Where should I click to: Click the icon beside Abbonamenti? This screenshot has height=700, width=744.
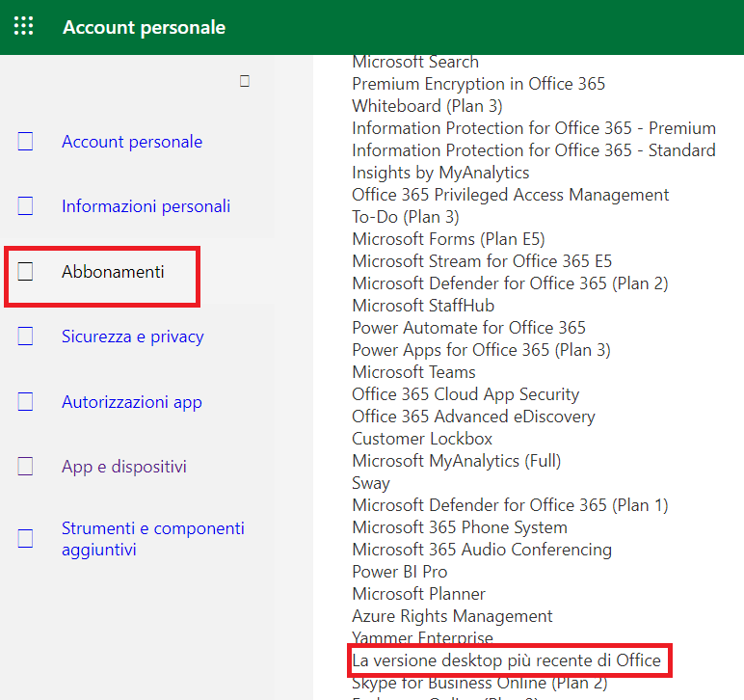coord(25,272)
